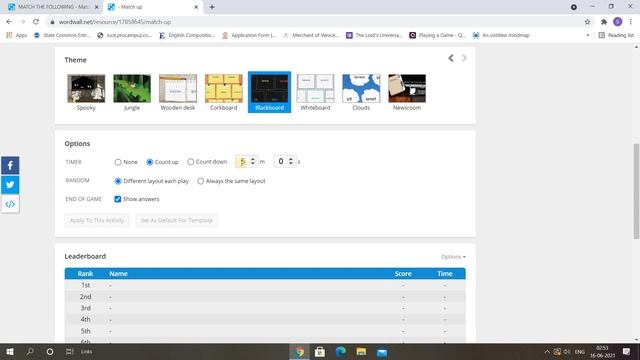The image size is (640, 360).
Task: Click the Time column header
Action: pos(444,274)
